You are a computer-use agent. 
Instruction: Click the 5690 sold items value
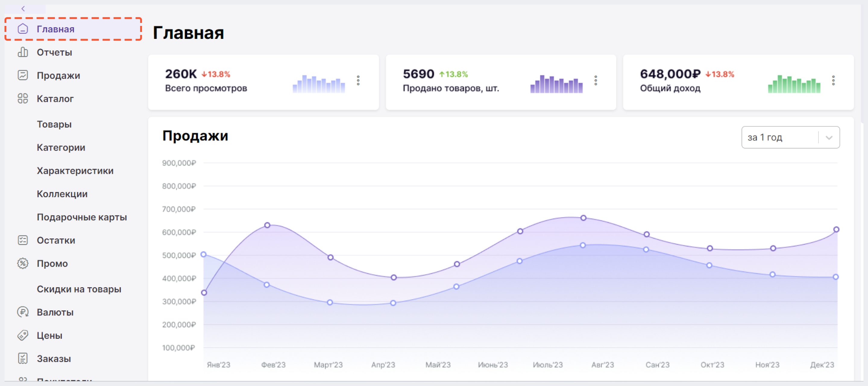click(419, 74)
